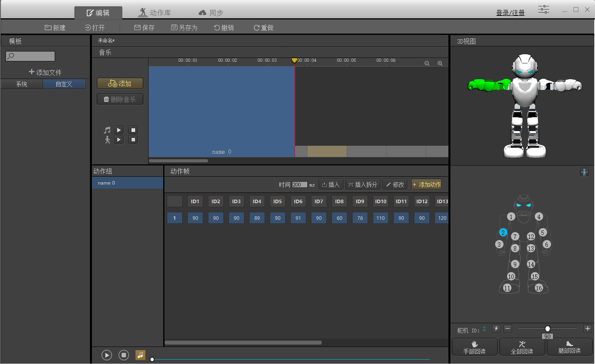Select name 0 in the 动作组 list

(128, 183)
